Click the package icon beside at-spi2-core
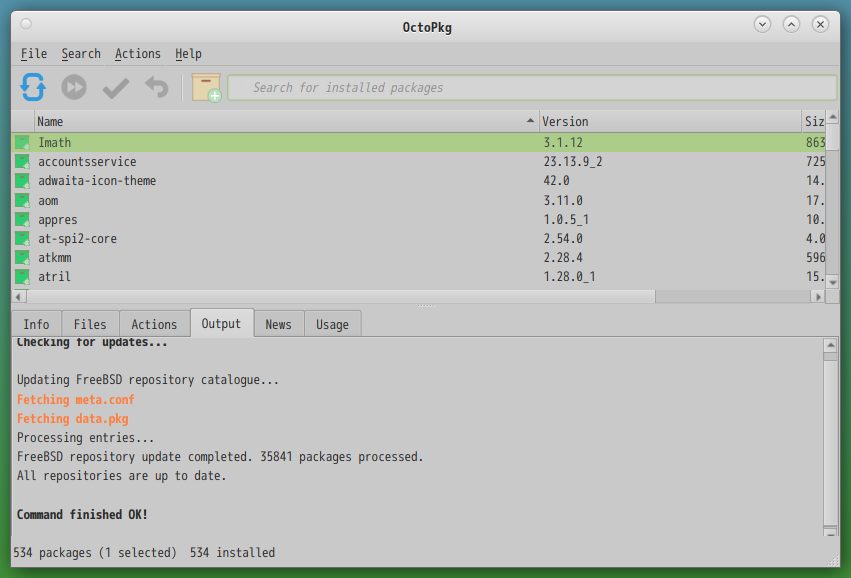The width and height of the screenshot is (851, 578). click(22, 239)
